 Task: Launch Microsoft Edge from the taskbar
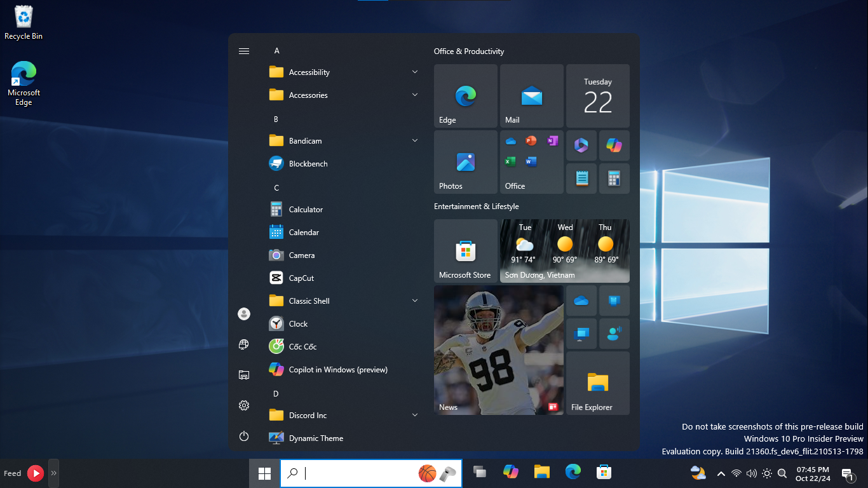coord(573,472)
